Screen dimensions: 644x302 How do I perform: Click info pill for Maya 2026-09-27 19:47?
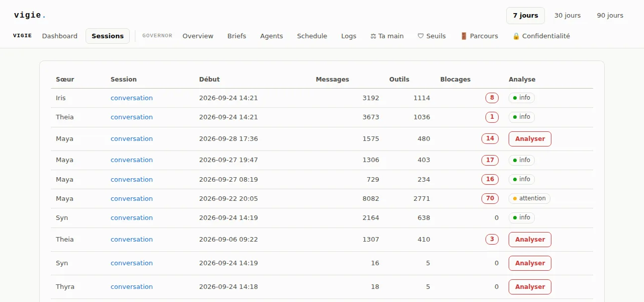tap(522, 160)
